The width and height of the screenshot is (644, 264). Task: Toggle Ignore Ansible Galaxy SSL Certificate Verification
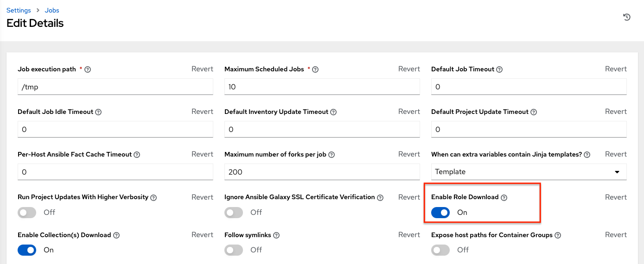click(234, 212)
